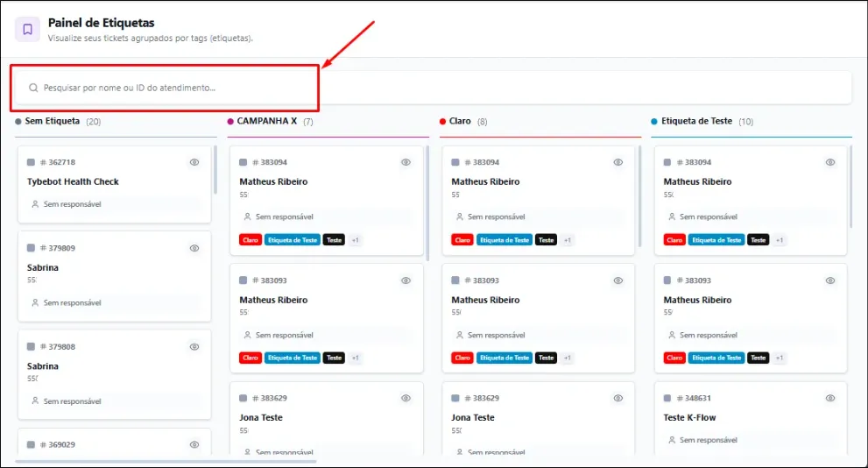This screenshot has height=468, width=868.
Task: Click the person icon on Teste K-Flow card
Action: (x=672, y=440)
